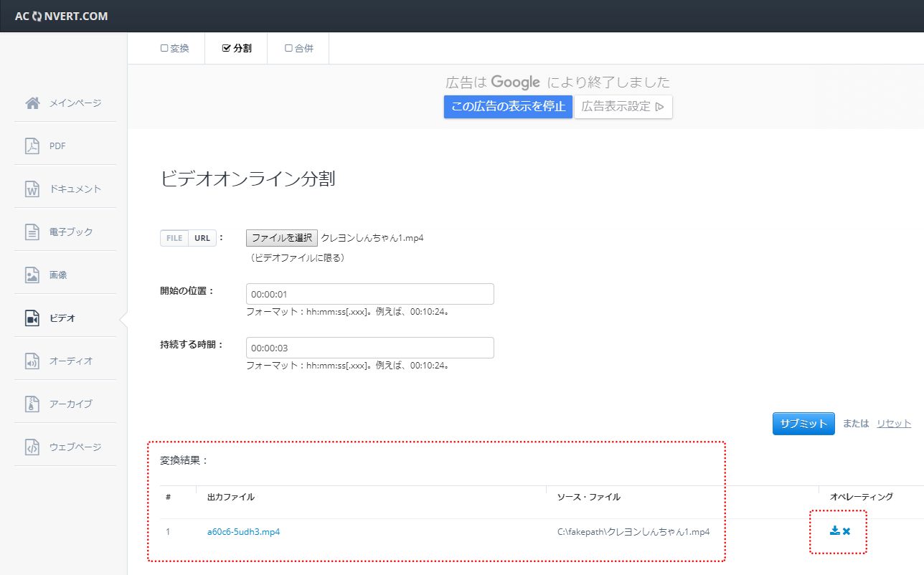Screen dimensions: 924x575
Task: Click the PDF file icon in sidebar
Action: (32, 146)
